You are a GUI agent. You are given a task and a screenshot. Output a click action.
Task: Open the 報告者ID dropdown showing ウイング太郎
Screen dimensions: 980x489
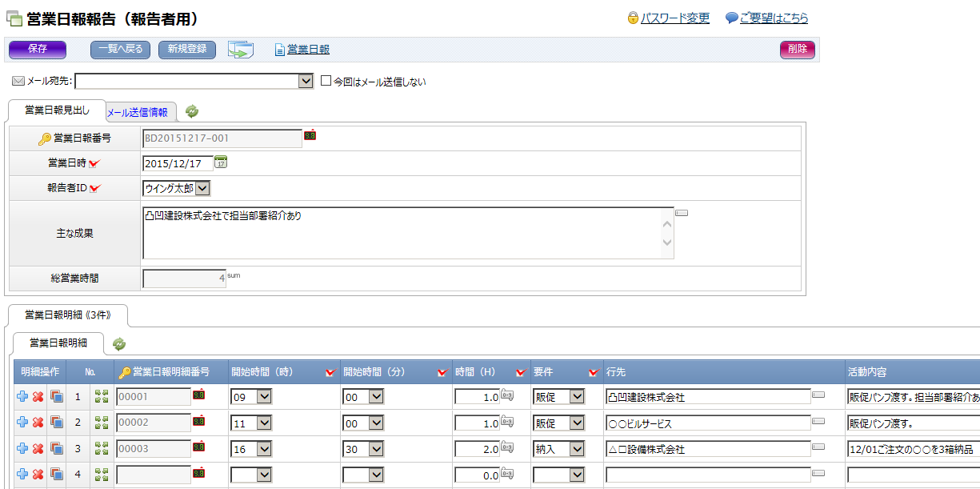pyautogui.click(x=202, y=188)
